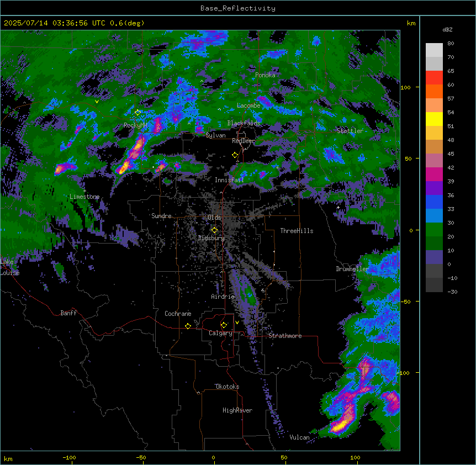Select the blue swatch between 36 and 33
Viewport: 476px width, 465px height.
click(434, 202)
